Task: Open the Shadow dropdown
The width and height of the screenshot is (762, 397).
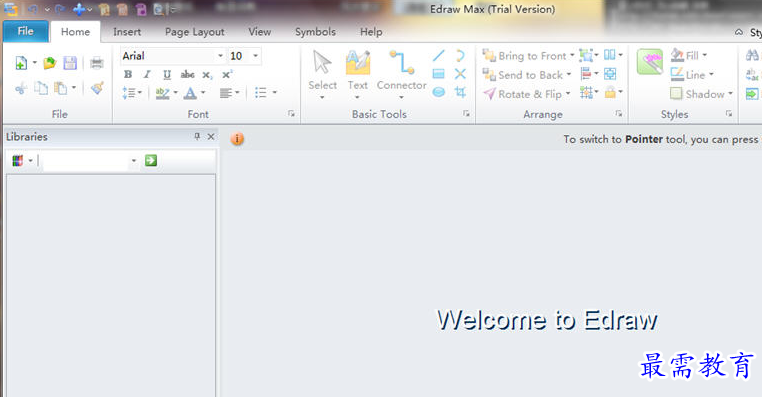Action: tap(702, 93)
